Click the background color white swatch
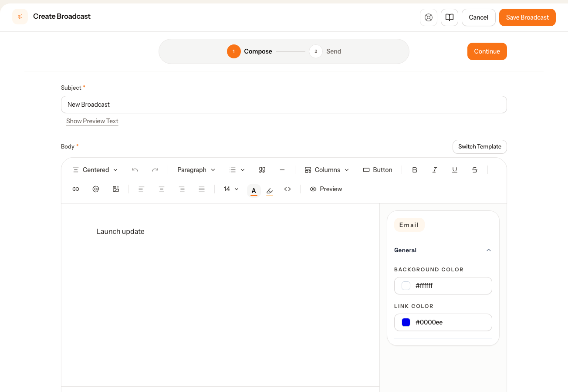The height and width of the screenshot is (392, 568). pyautogui.click(x=406, y=286)
